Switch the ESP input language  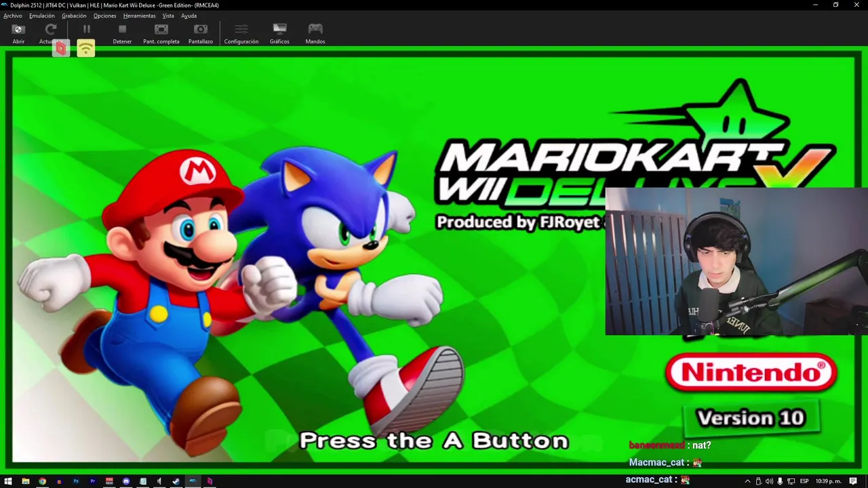pyautogui.click(x=804, y=481)
